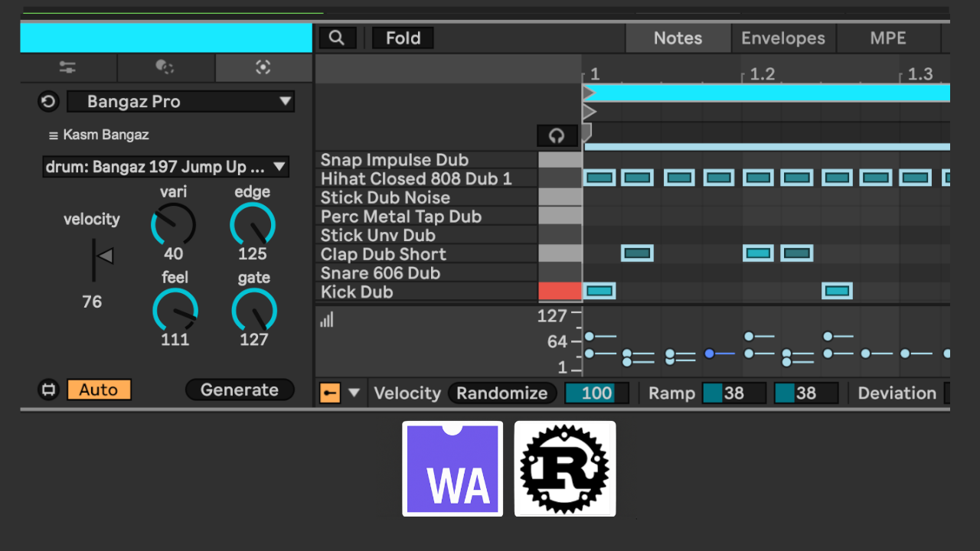Toggle the Auto button

click(x=99, y=390)
